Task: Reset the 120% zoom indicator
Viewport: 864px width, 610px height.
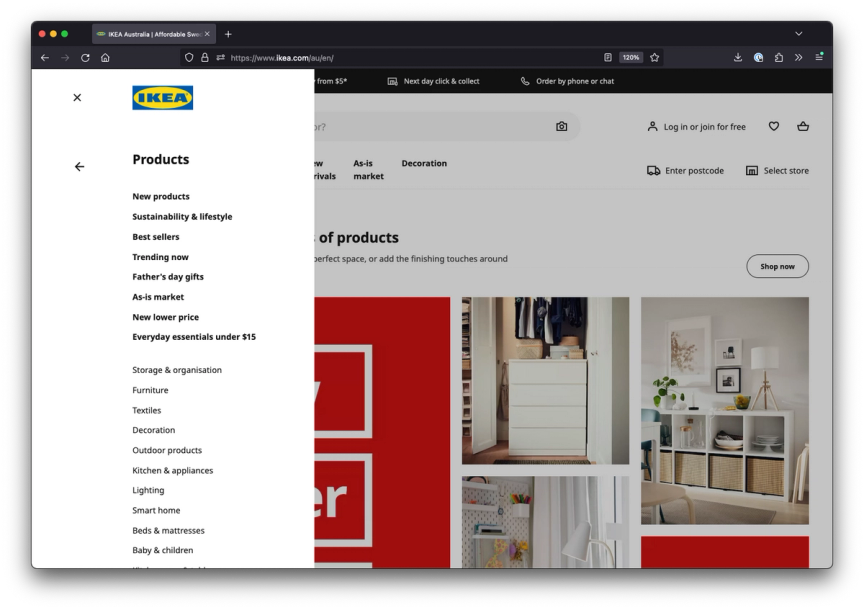Action: [x=631, y=57]
